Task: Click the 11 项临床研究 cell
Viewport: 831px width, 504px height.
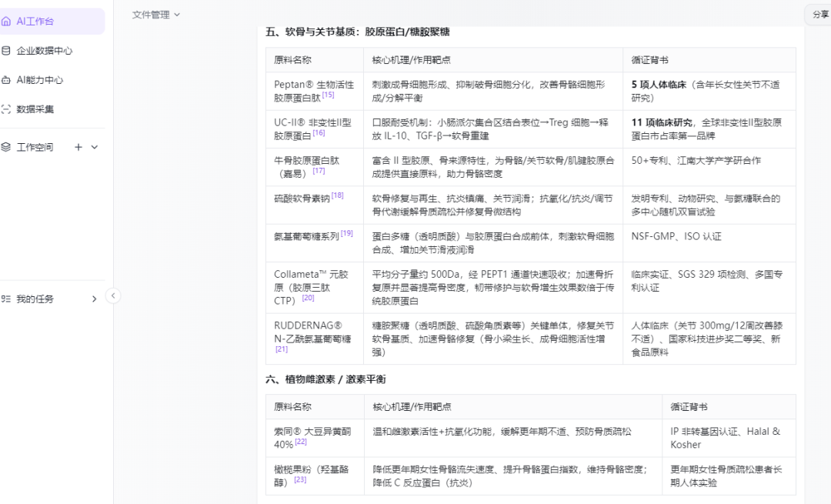Action: [709, 129]
